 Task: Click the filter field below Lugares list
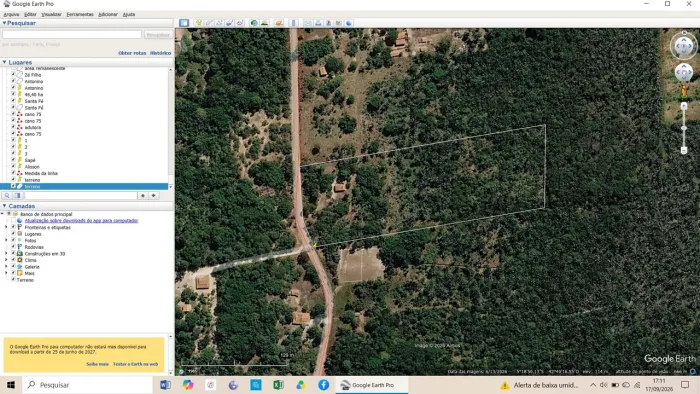(81, 195)
